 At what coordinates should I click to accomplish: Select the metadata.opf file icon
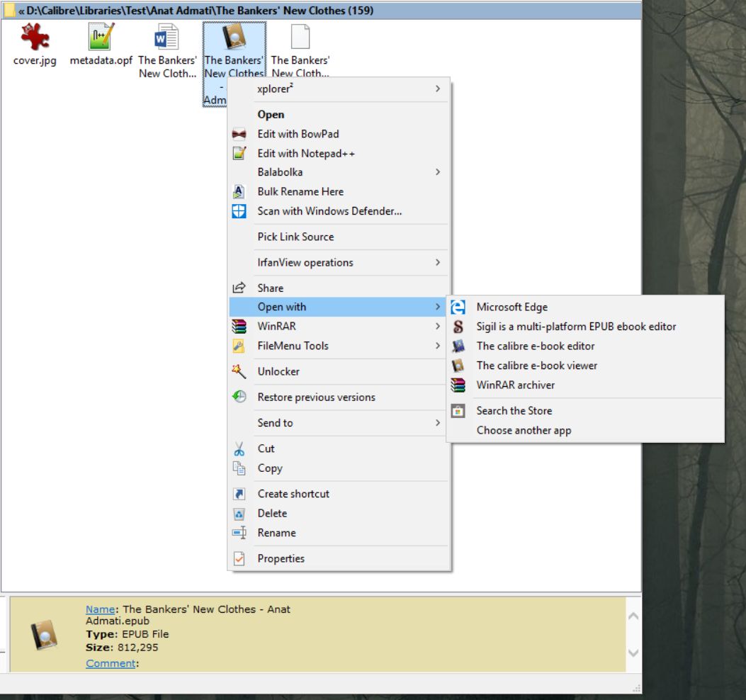[x=101, y=37]
